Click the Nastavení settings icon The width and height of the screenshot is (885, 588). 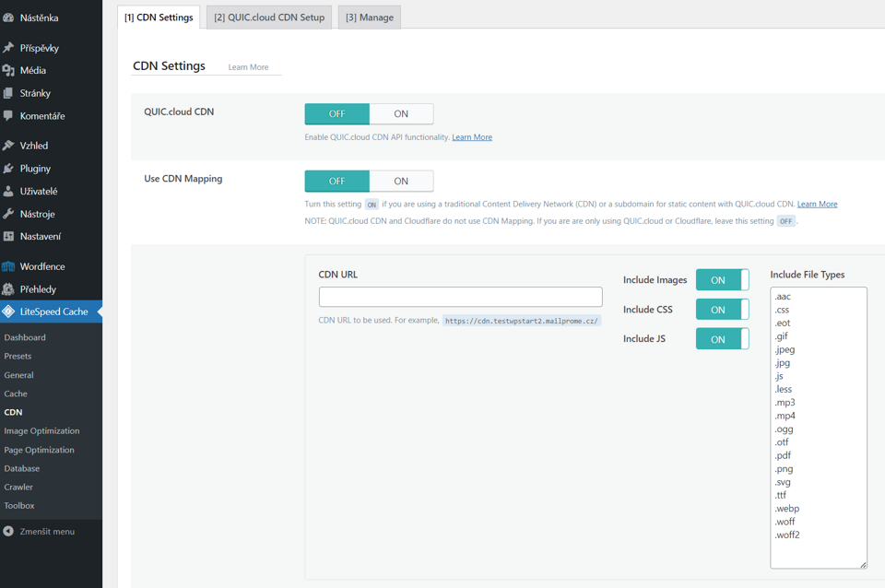(x=8, y=237)
